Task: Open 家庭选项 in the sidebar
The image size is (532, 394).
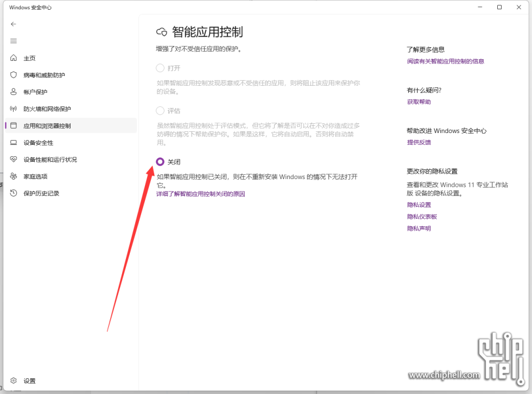Action: click(x=71, y=176)
